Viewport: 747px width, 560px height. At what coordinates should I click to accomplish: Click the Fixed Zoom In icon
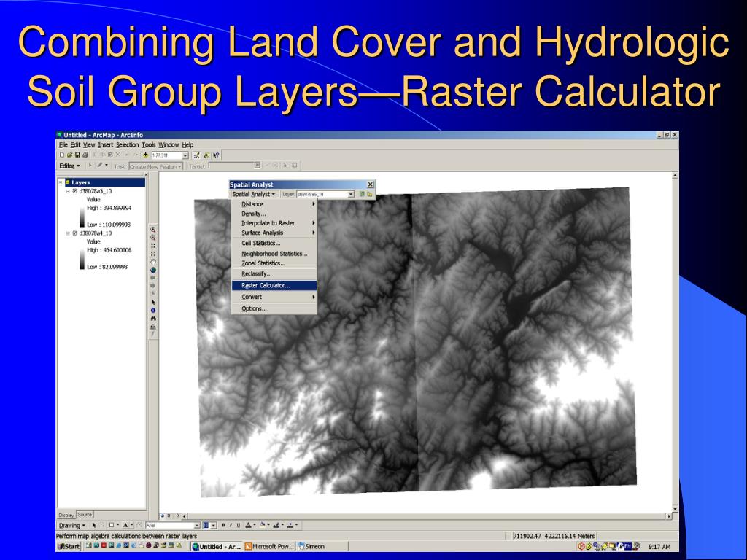(153, 246)
